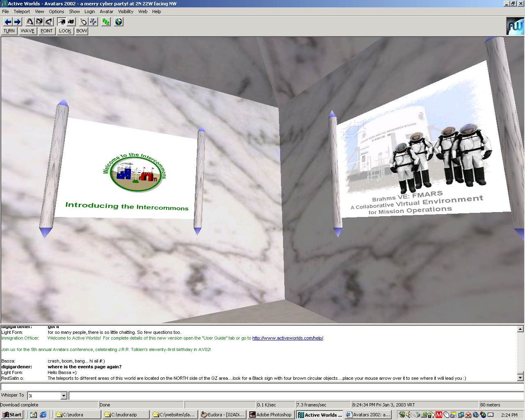The image size is (525, 420).
Task: Click Internet Explorer quick launch icon
Action: (43, 415)
